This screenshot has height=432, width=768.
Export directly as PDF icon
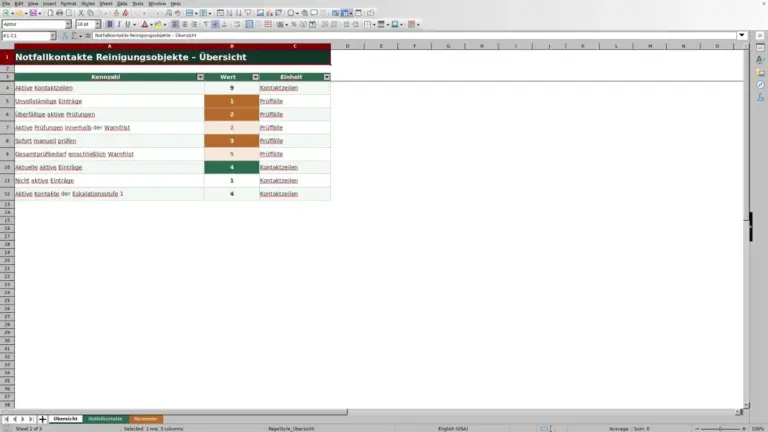pyautogui.click(x=50, y=13)
